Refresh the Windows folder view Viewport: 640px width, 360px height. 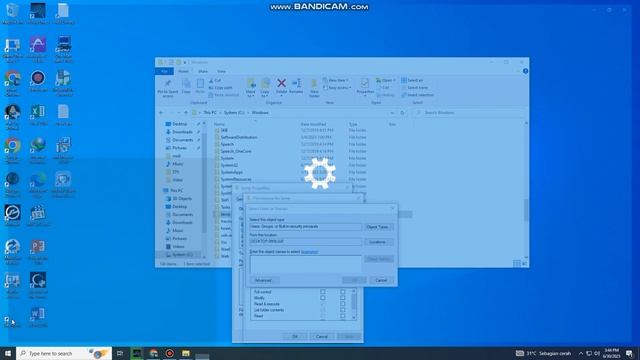(402, 113)
